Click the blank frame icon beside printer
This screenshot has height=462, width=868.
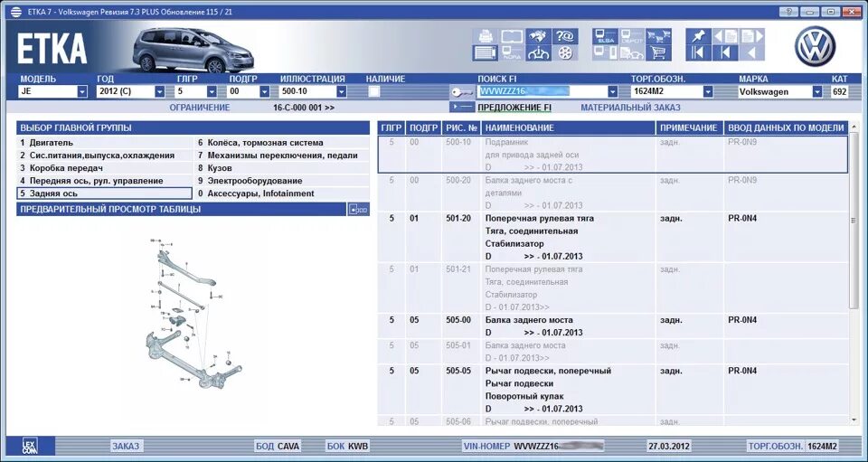pyautogui.click(x=512, y=36)
